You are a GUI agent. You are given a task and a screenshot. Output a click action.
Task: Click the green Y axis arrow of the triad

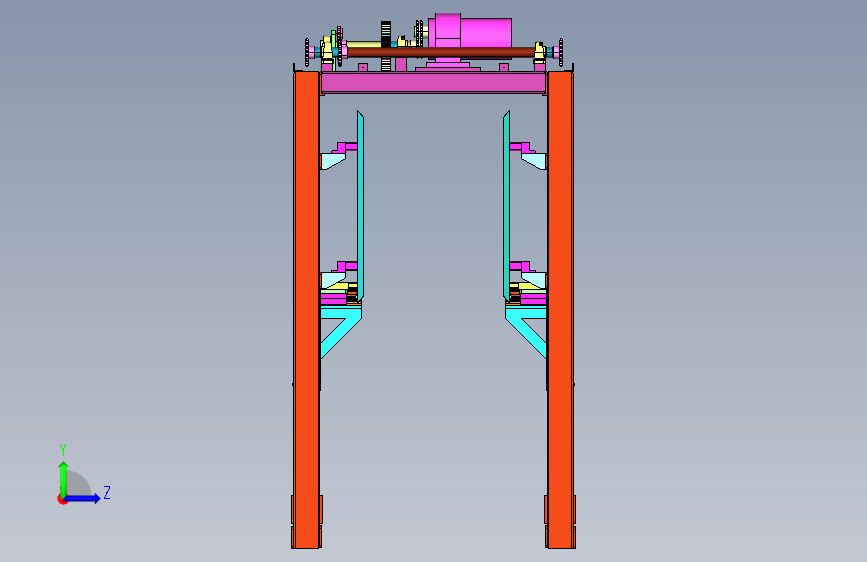(x=64, y=478)
